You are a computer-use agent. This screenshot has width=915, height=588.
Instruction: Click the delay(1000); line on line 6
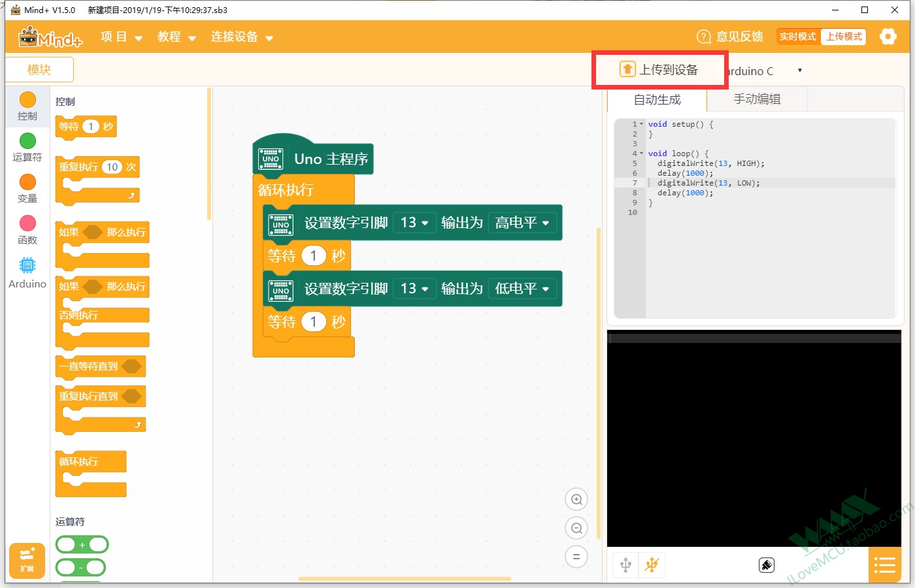pyautogui.click(x=685, y=173)
